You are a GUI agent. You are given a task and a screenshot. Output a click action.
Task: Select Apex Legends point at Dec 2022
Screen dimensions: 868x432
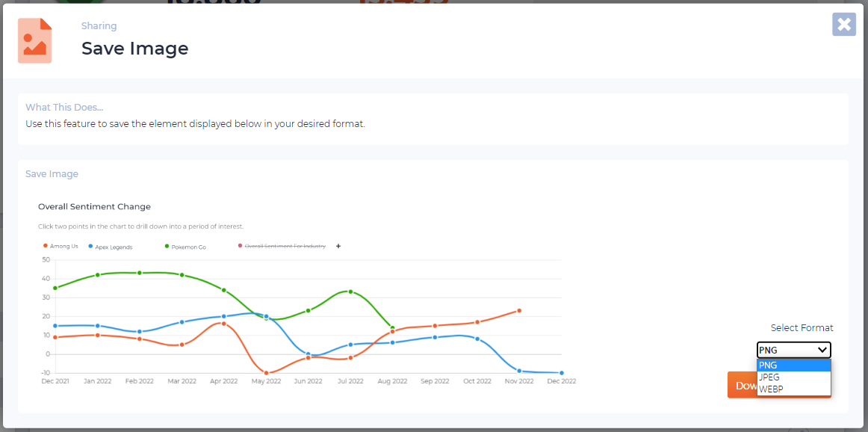click(561, 372)
